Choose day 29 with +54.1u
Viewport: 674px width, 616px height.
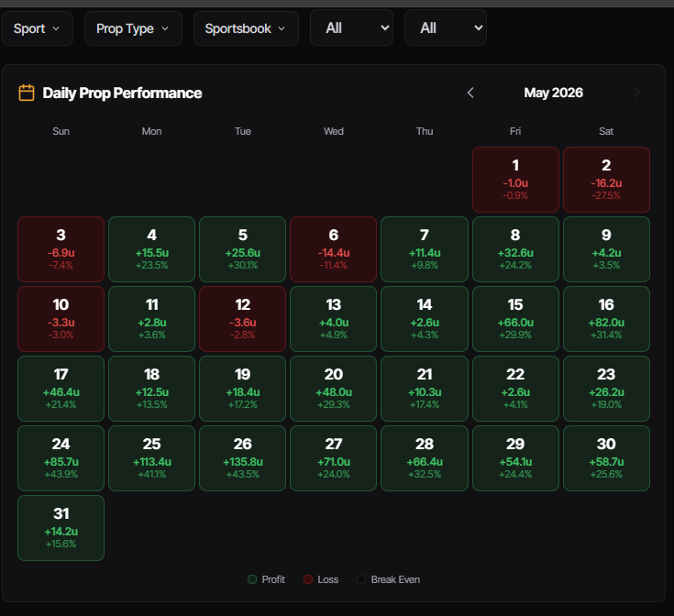click(515, 458)
